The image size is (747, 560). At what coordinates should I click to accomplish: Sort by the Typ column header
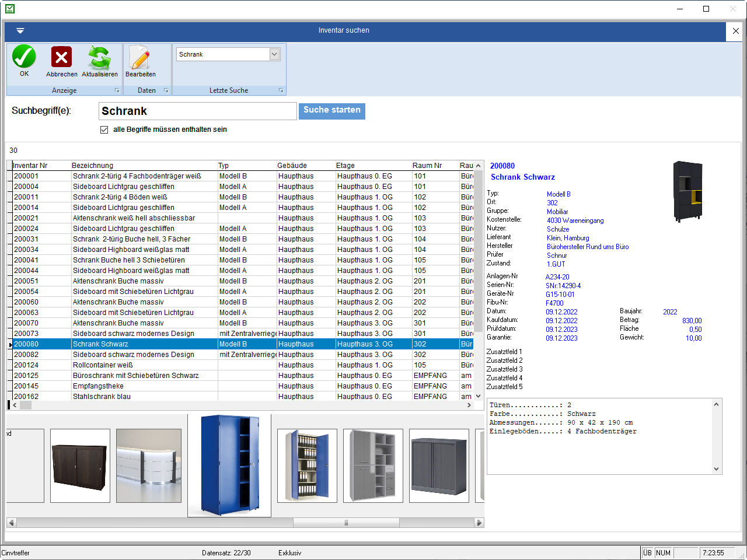pyautogui.click(x=247, y=166)
